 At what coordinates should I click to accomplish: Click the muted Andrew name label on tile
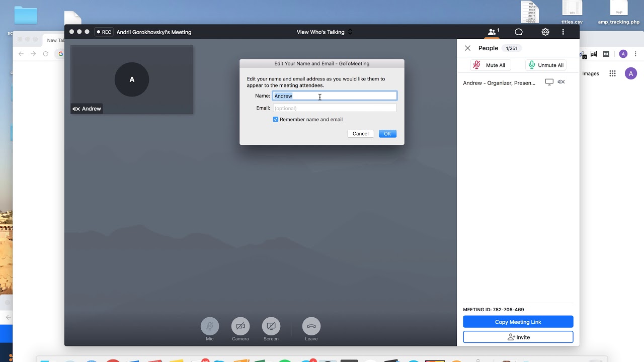tap(87, 109)
